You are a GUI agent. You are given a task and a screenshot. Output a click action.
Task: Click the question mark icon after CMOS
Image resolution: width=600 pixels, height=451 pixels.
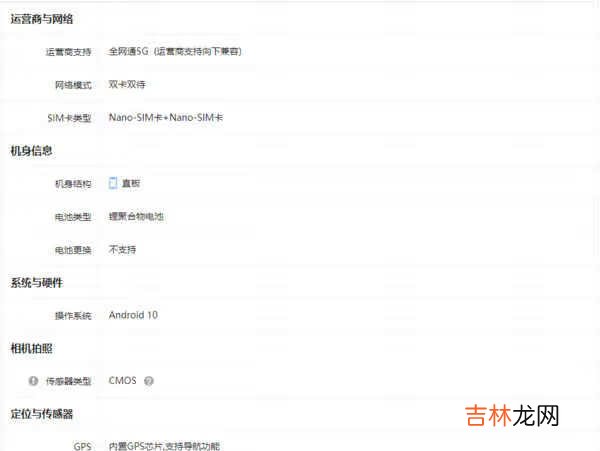(x=149, y=381)
